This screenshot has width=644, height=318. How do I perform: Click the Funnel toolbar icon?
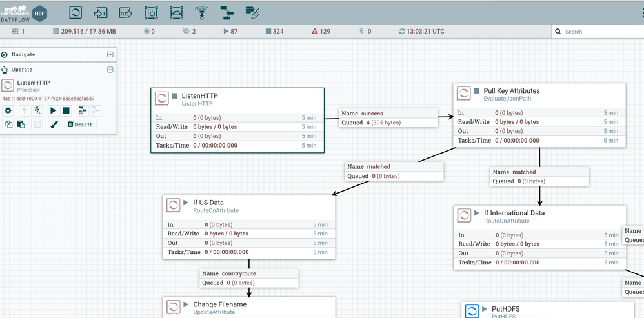point(201,12)
